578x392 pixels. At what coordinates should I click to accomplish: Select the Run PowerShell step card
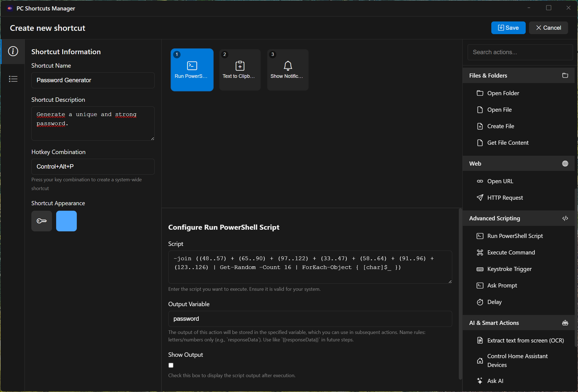point(192,70)
